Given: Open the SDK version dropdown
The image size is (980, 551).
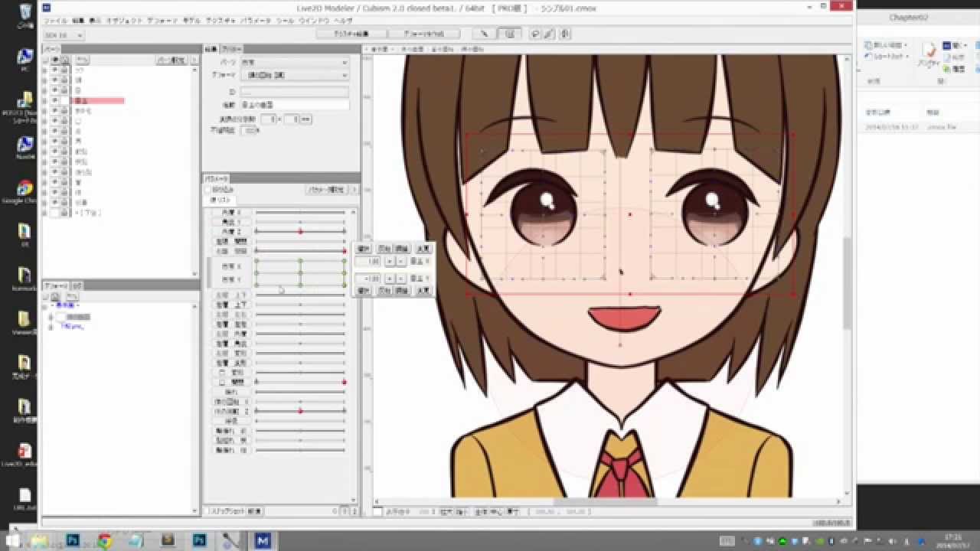Looking at the screenshot, I should pyautogui.click(x=64, y=35).
